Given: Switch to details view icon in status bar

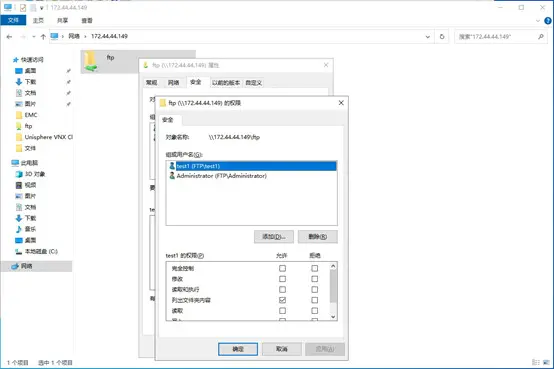Looking at the screenshot, I should (x=536, y=362).
